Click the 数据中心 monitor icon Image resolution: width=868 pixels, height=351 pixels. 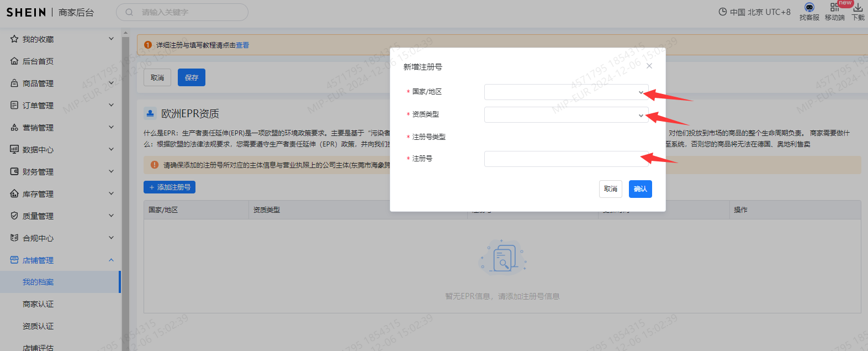14,149
